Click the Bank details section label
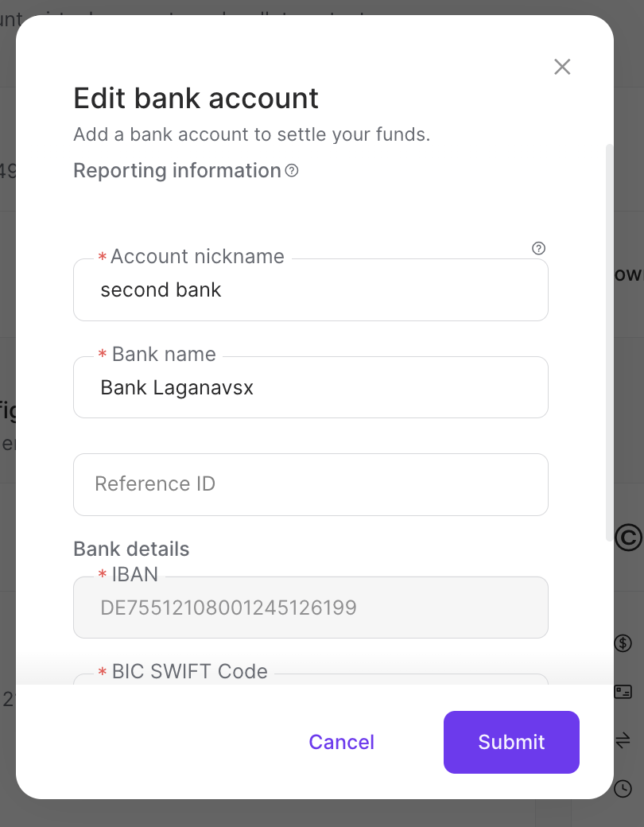Image resolution: width=644 pixels, height=827 pixels. click(x=131, y=549)
